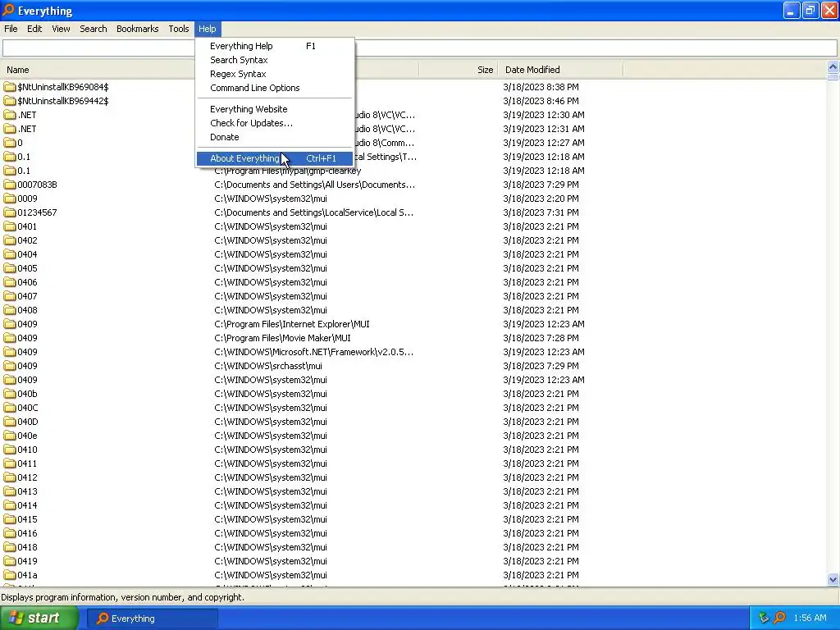The height and width of the screenshot is (630, 840).
Task: Click the folder icon of 040b
Action: click(x=10, y=394)
